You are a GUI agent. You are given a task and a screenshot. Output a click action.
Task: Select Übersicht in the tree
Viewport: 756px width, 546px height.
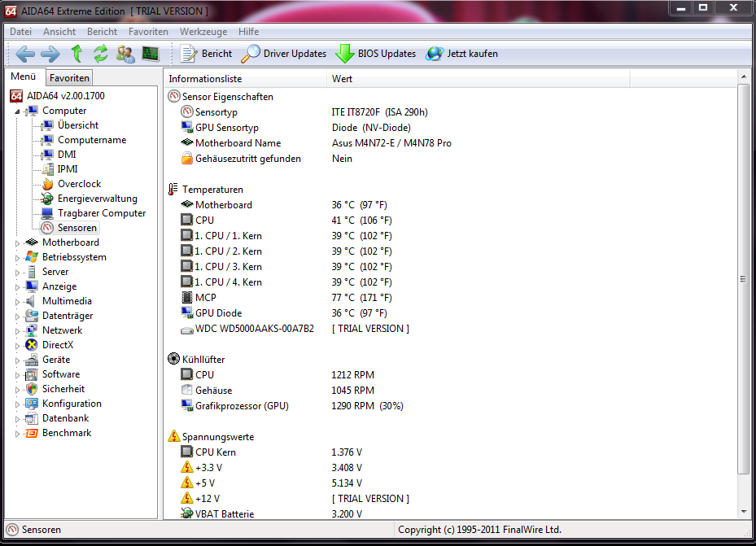click(78, 124)
